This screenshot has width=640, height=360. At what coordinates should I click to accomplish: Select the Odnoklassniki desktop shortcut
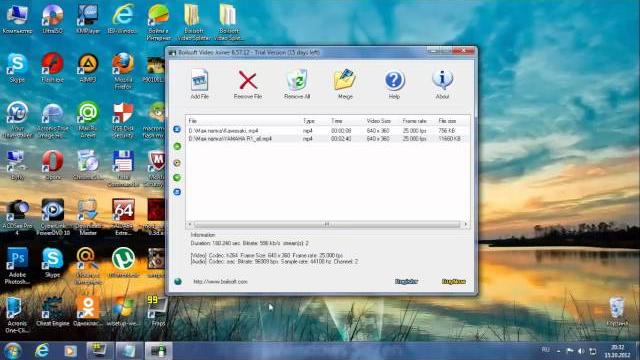[88, 311]
